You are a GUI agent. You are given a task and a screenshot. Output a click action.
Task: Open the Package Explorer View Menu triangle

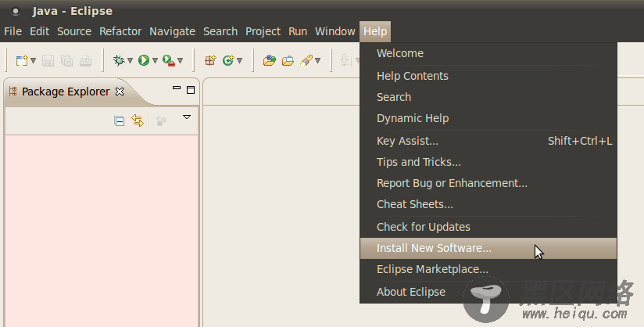tap(187, 117)
